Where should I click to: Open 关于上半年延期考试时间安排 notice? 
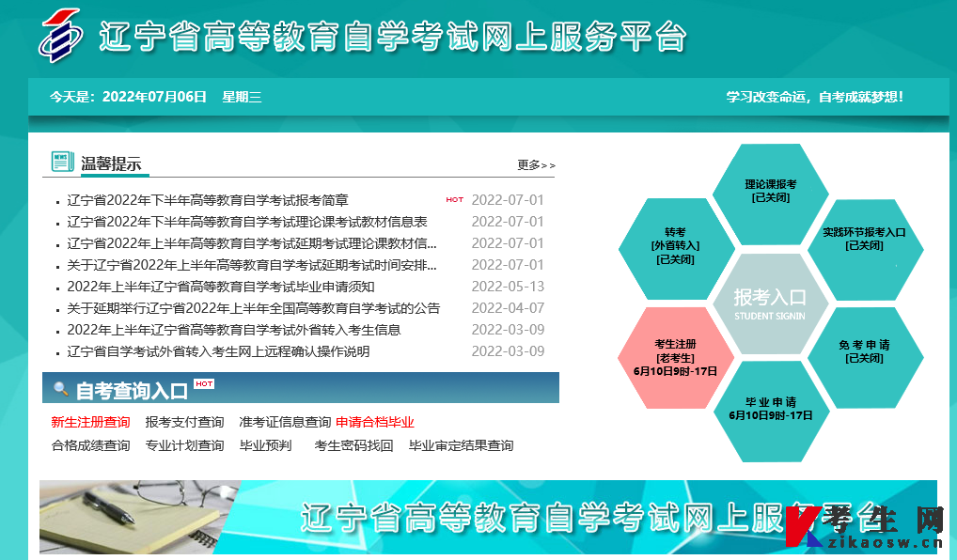click(x=251, y=265)
